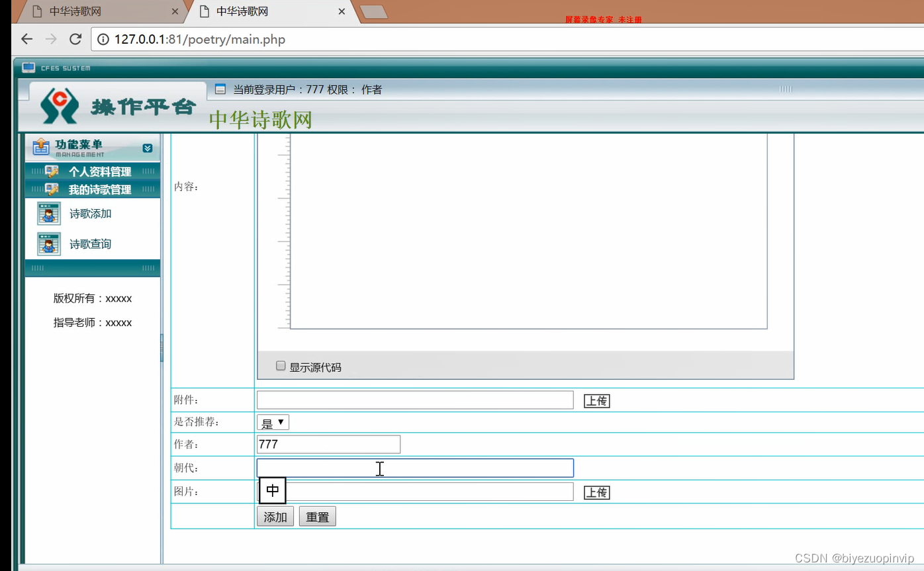Click the 重置 reset button
The image size is (924, 571).
tap(318, 517)
